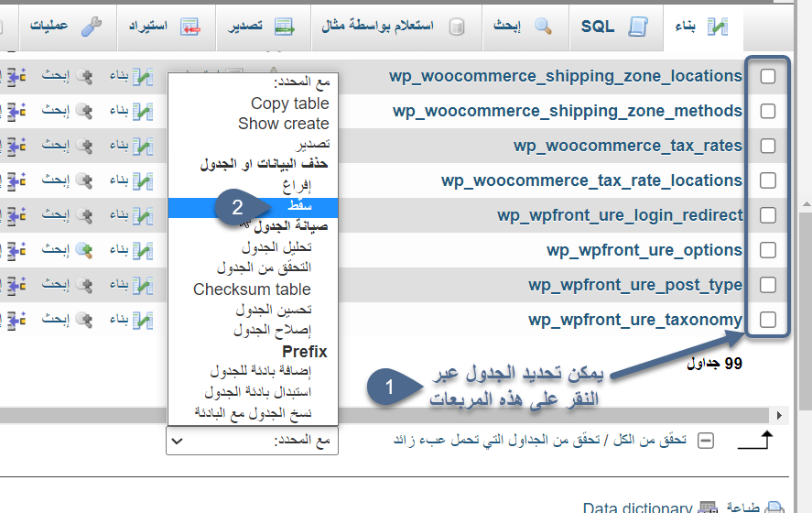
Task: Open the wp_wpfront_ure_options table link
Action: tap(644, 250)
